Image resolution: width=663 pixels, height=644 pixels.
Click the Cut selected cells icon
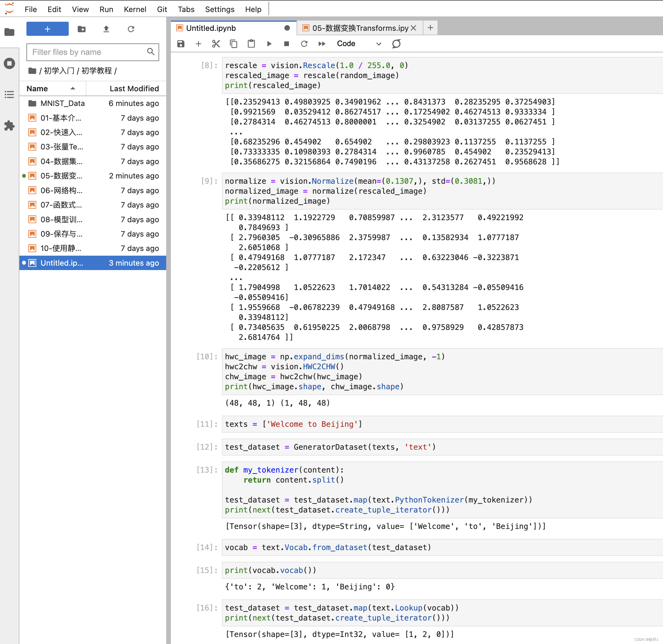pyautogui.click(x=216, y=43)
